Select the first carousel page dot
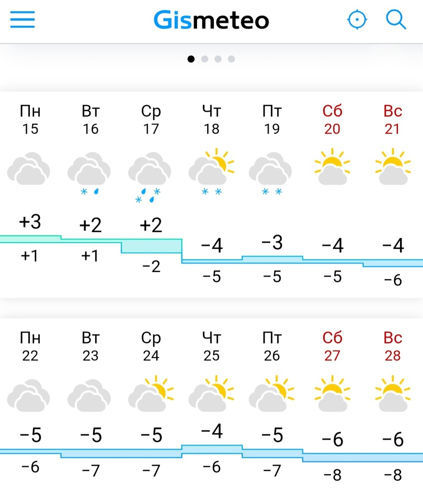 coord(191,59)
